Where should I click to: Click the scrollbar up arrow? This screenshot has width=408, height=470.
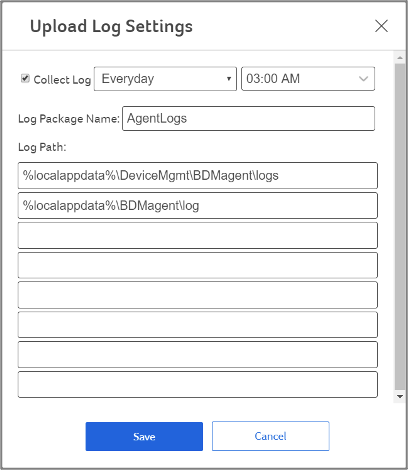point(400,58)
